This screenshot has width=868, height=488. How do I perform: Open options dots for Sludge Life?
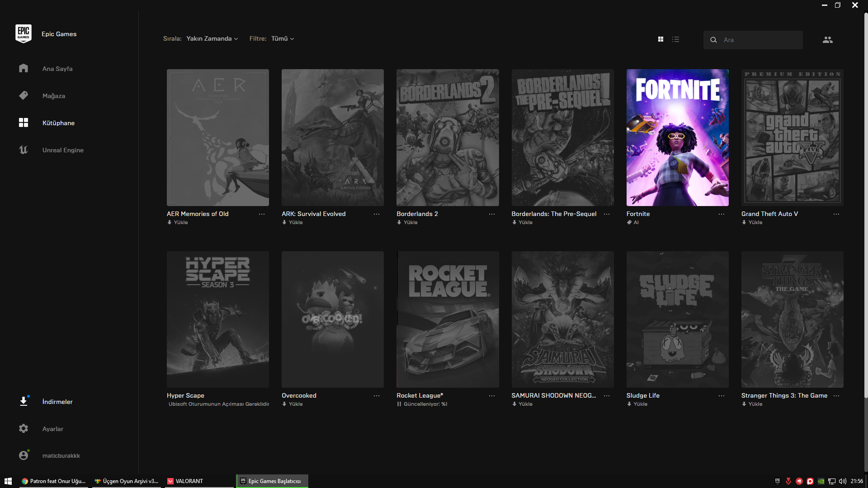tap(722, 396)
